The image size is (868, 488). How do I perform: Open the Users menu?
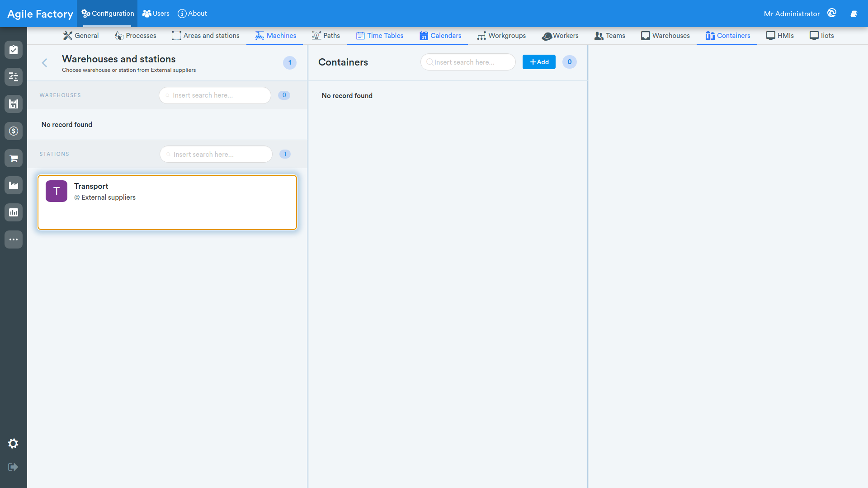click(156, 14)
